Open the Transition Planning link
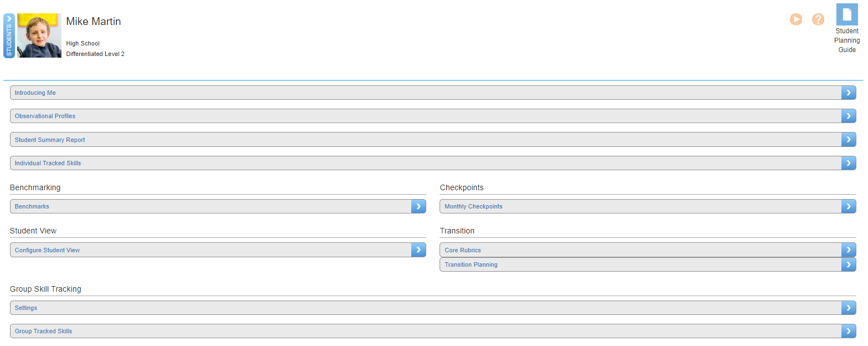The width and height of the screenshot is (868, 346). pos(471,264)
